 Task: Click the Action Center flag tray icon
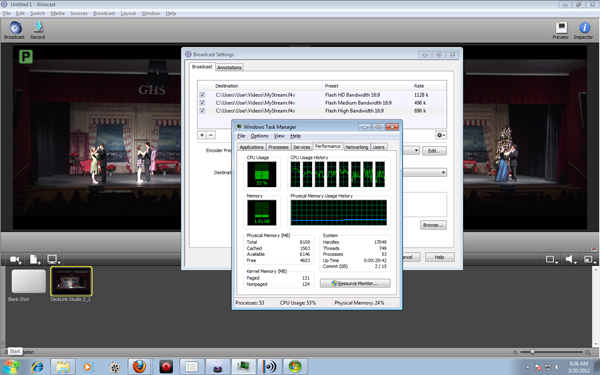click(538, 367)
